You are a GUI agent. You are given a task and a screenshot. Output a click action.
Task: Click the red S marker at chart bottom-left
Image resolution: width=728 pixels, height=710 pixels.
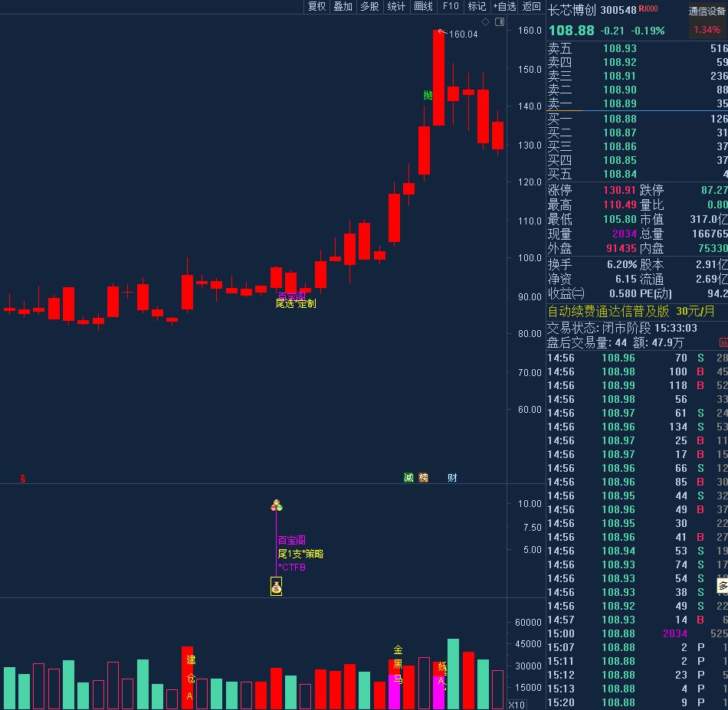[x=23, y=479]
